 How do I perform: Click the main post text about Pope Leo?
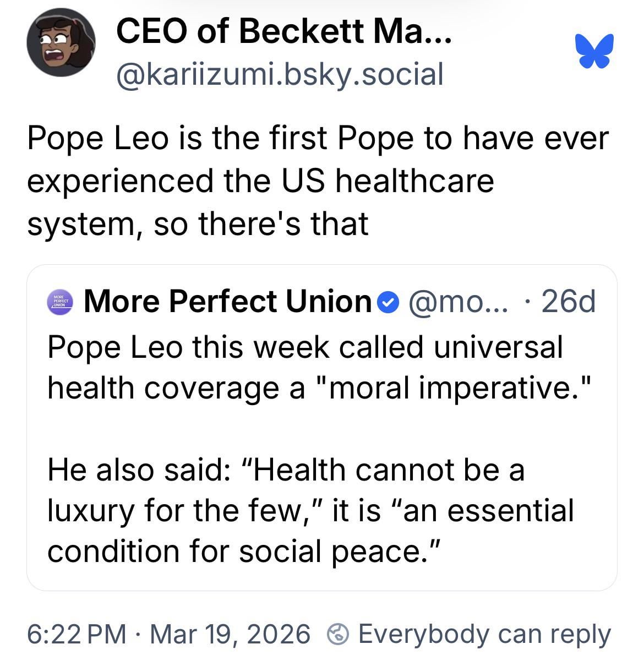point(318,181)
